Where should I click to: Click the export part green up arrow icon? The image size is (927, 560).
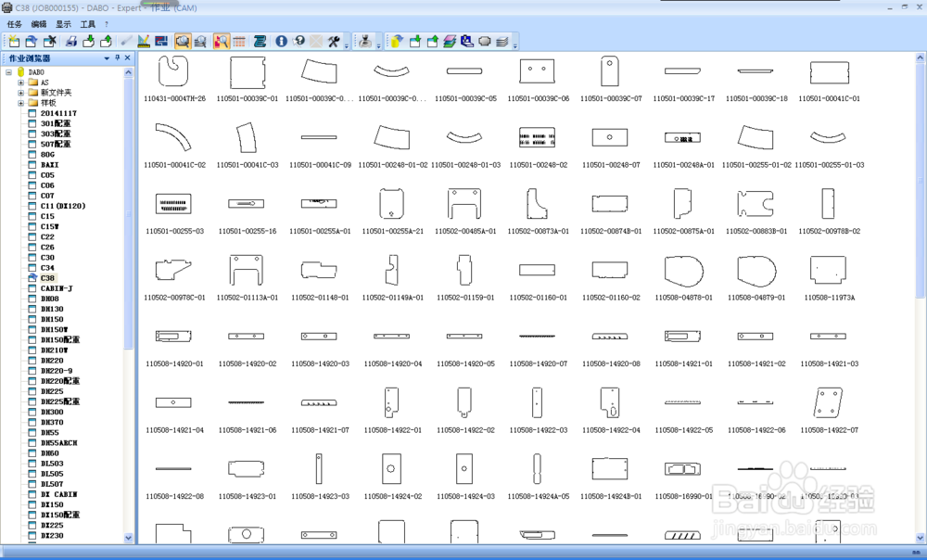[433, 41]
